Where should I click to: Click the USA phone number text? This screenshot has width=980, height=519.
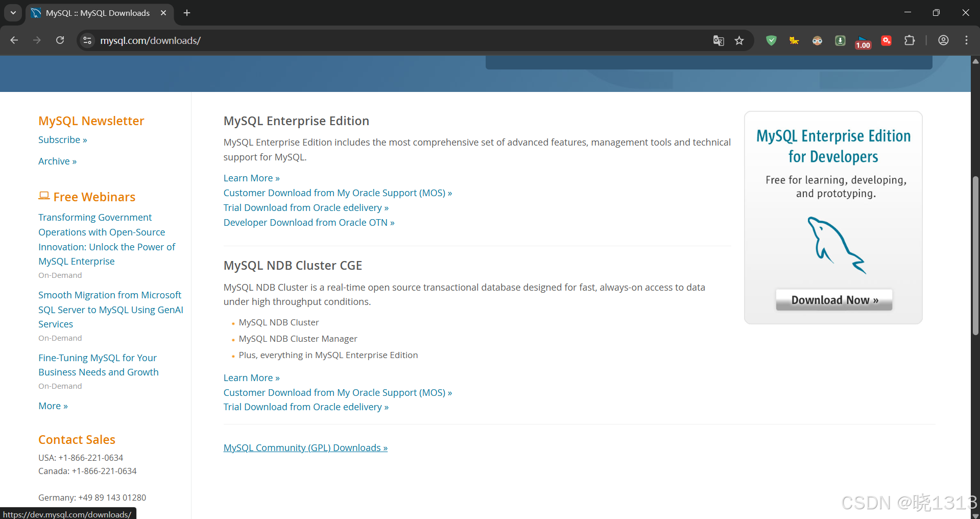(x=81, y=458)
